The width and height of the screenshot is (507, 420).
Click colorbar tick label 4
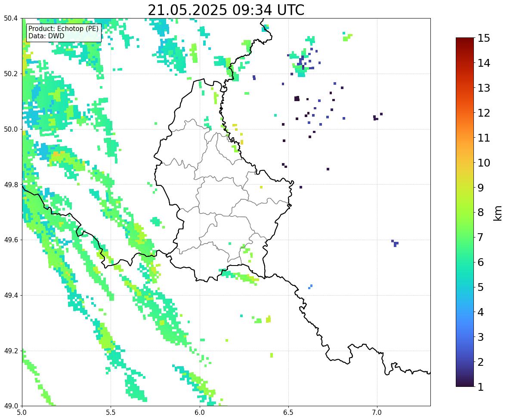(481, 312)
